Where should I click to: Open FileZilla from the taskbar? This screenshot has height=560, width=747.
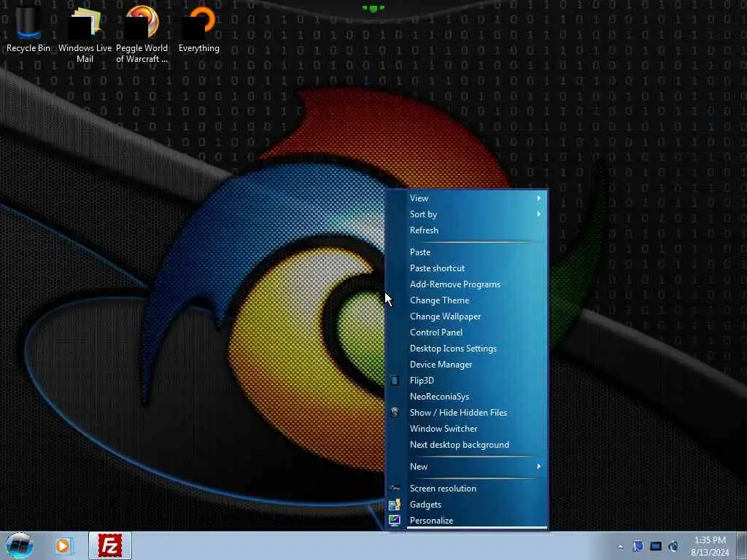coord(110,545)
